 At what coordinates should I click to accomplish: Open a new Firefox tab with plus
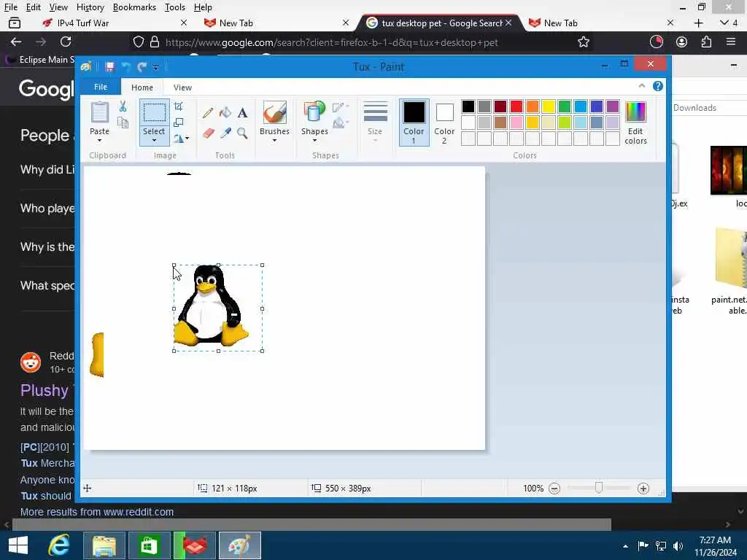pyautogui.click(x=698, y=23)
